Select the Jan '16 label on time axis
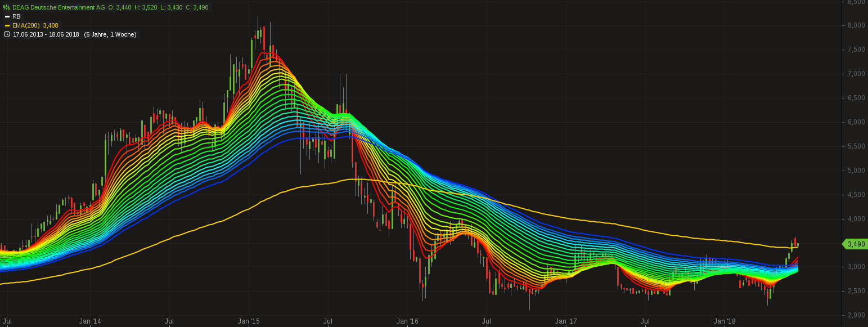The height and width of the screenshot is (327, 868). pos(408,321)
